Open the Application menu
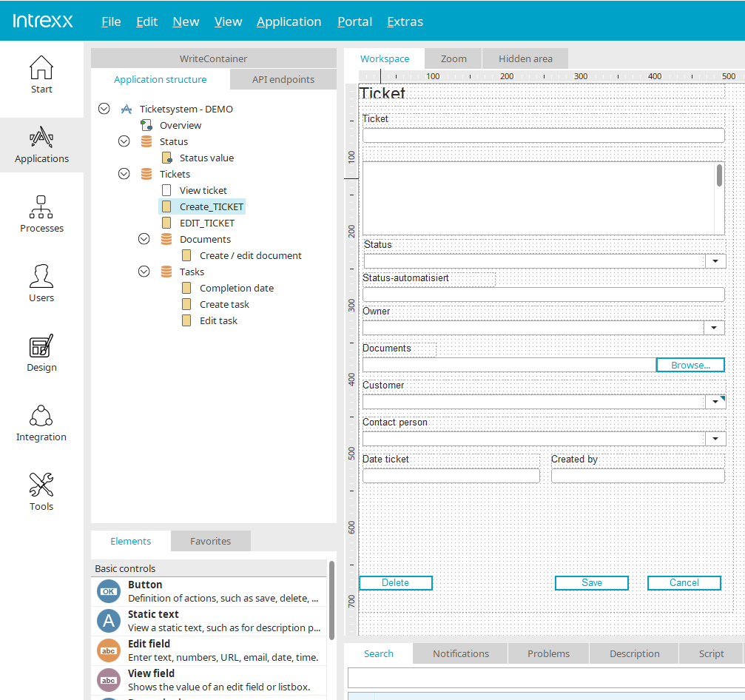 coord(289,22)
